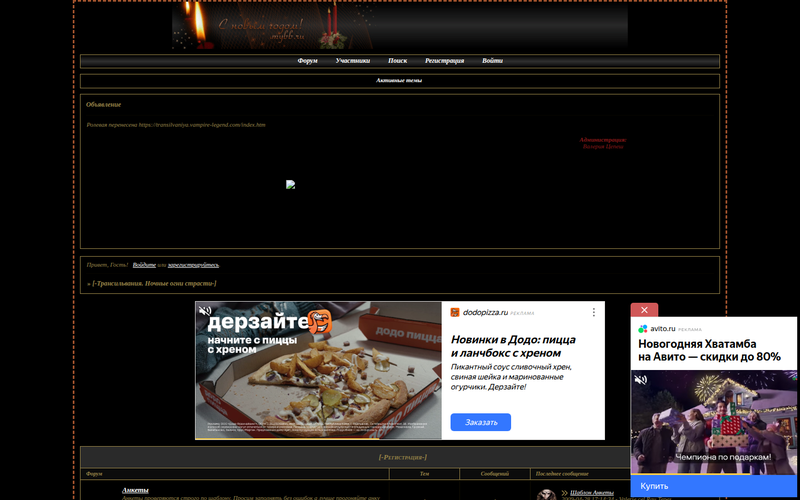Unmute the Dodo pizza video ad
This screenshot has height=500, width=800.
(x=205, y=312)
